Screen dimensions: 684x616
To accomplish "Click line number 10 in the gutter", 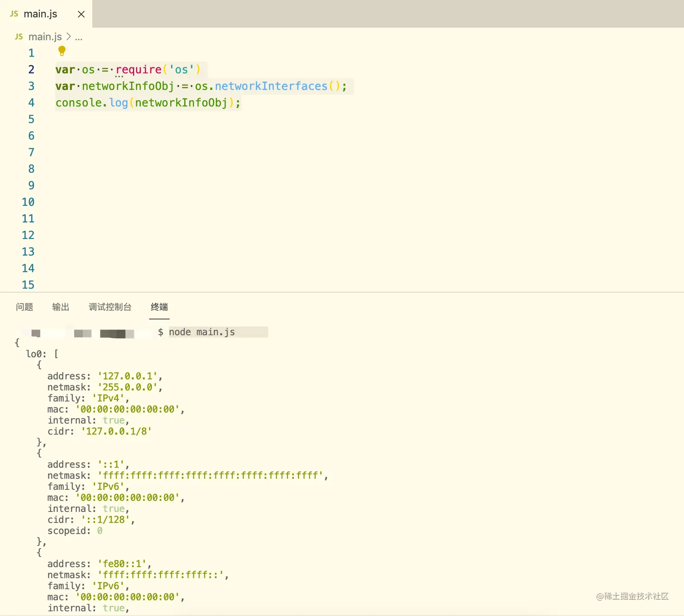I will 28,202.
